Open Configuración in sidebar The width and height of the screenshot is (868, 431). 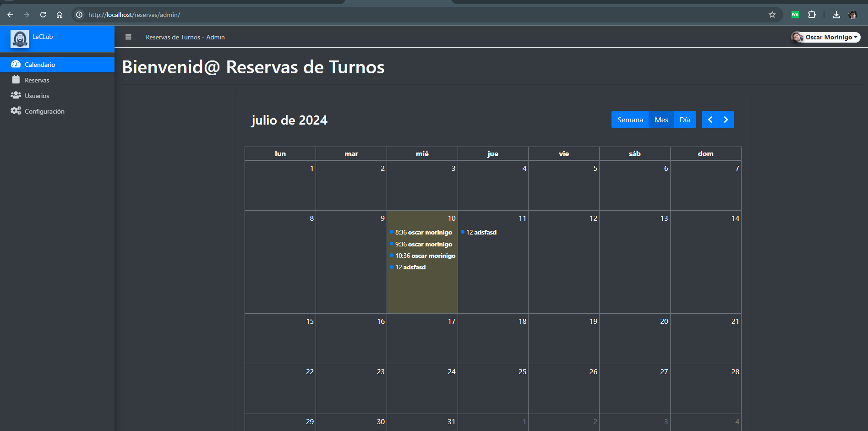[x=44, y=111]
